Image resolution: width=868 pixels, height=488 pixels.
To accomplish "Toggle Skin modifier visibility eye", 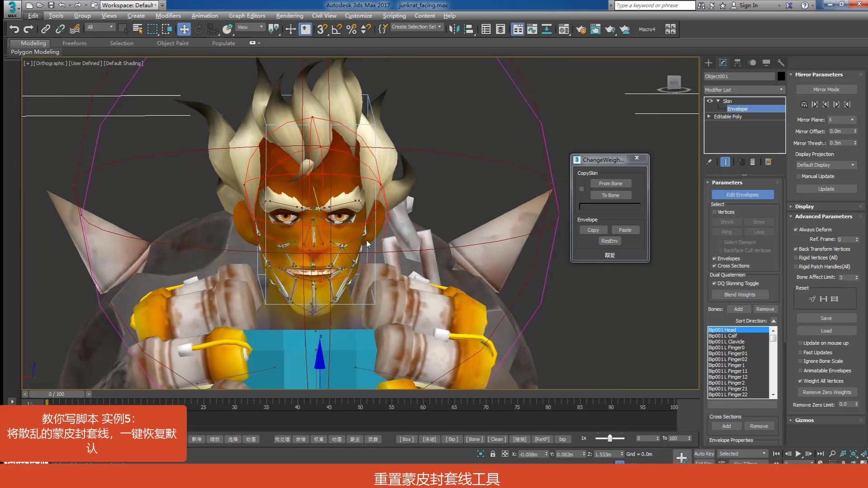I will pyautogui.click(x=710, y=101).
